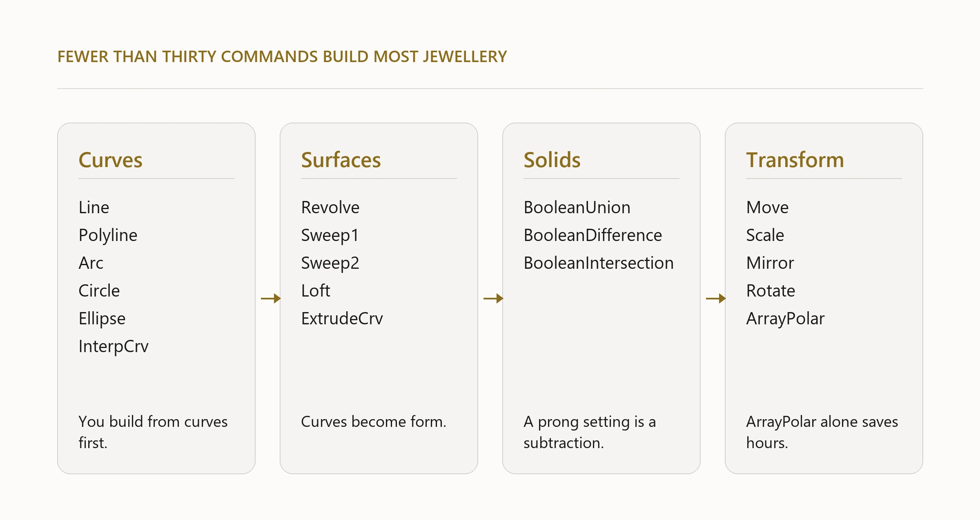Select the Surfaces card heading

(x=341, y=160)
